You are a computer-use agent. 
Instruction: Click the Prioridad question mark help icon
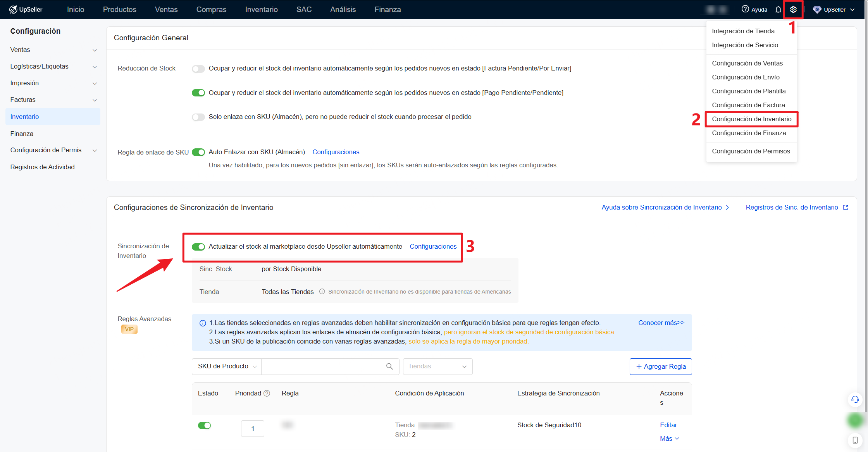pyautogui.click(x=267, y=393)
